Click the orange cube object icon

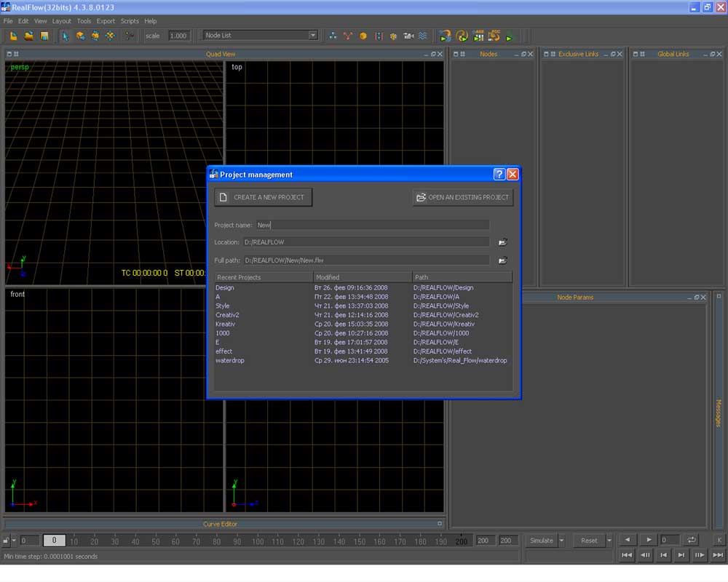363,36
